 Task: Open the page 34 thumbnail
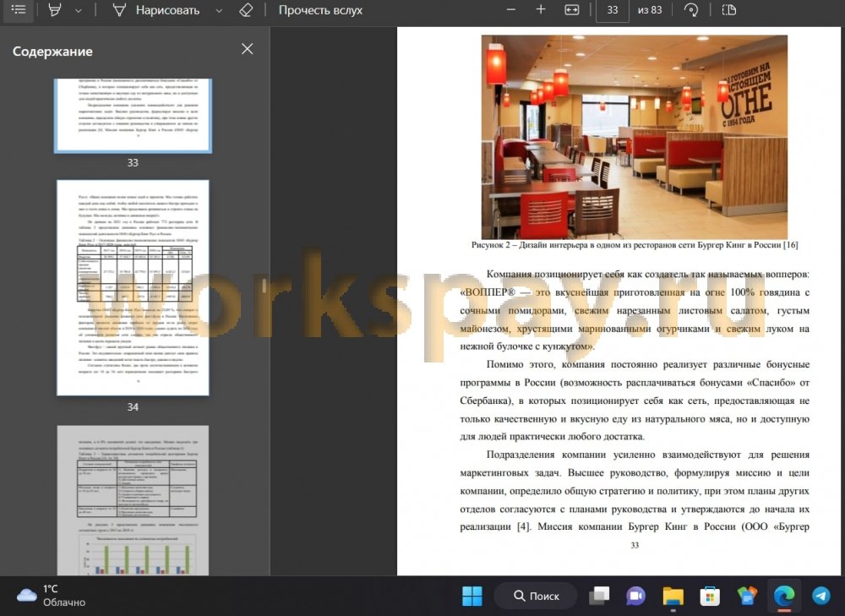[133, 288]
